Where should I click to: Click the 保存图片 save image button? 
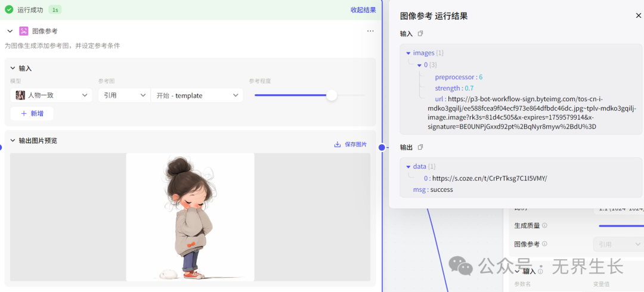tap(351, 145)
